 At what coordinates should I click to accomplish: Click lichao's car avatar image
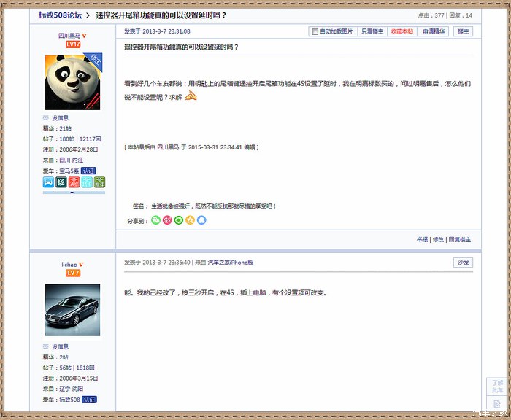pyautogui.click(x=73, y=310)
